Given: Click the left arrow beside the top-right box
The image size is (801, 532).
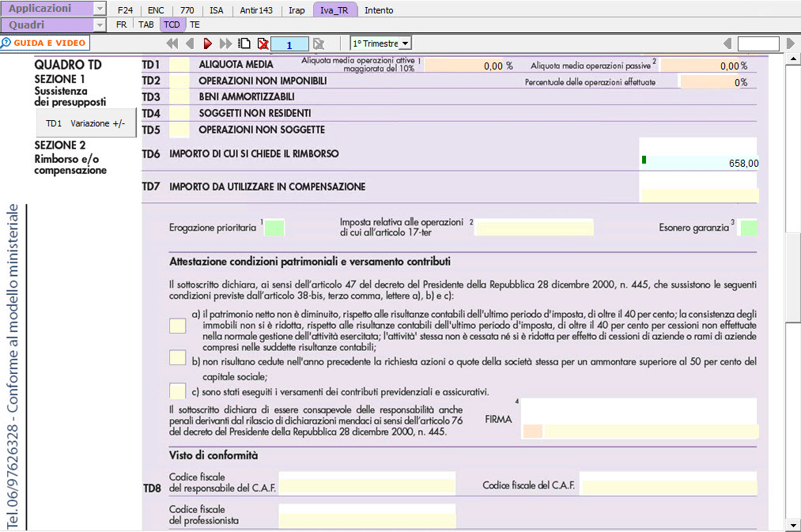Looking at the screenshot, I should (x=728, y=44).
